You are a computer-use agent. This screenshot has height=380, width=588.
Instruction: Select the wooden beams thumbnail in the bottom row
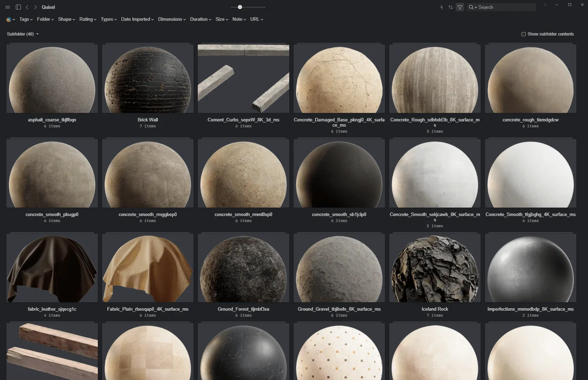52,352
